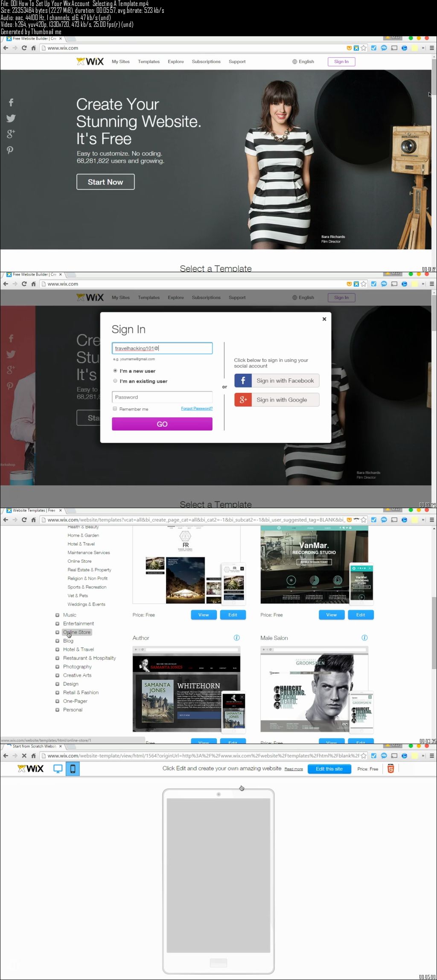This screenshot has height=980, width=437.
Task: Select the mobile phone preview icon
Action: pyautogui.click(x=73, y=769)
